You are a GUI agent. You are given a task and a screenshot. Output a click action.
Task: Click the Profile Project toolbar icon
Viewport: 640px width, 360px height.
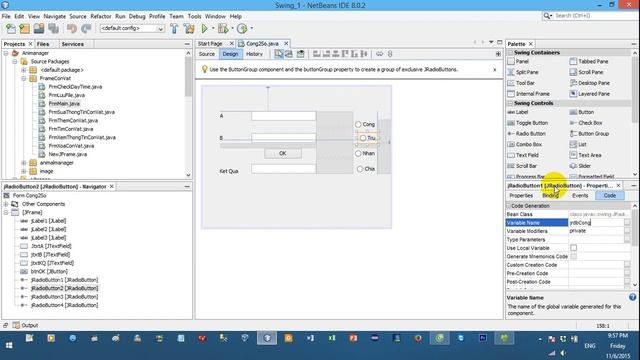click(x=242, y=29)
